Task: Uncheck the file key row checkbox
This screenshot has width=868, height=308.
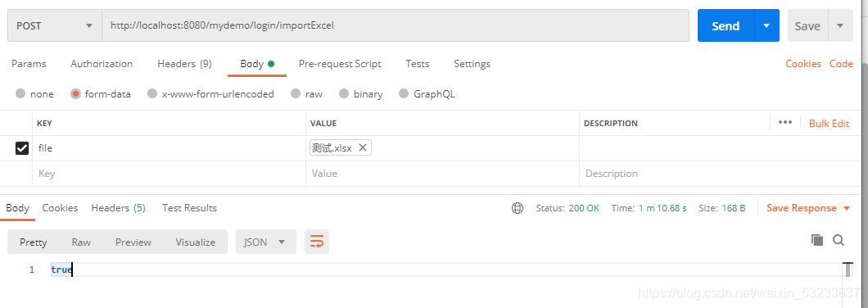Action: (22, 148)
